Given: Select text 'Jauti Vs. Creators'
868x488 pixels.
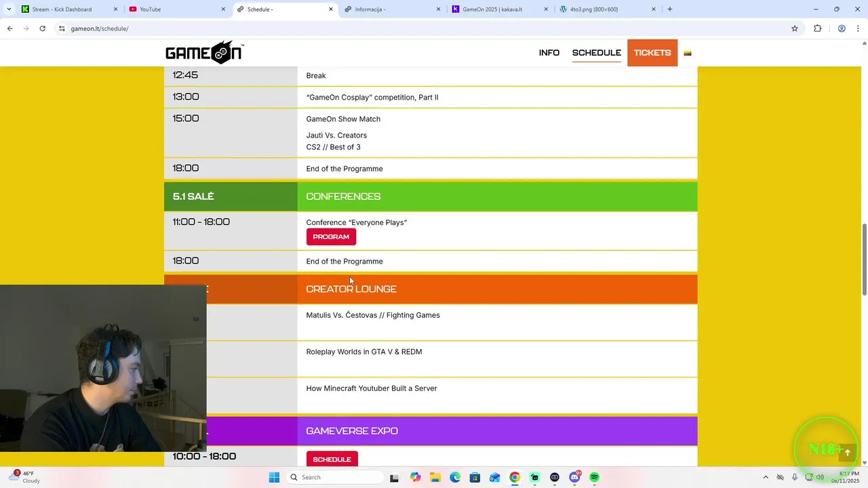Looking at the screenshot, I should (x=336, y=136).
